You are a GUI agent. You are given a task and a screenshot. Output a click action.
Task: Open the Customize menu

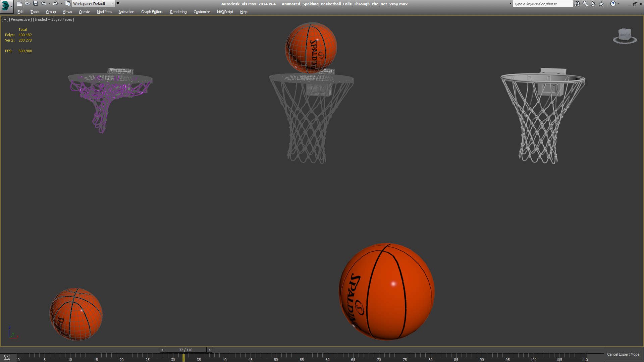202,12
